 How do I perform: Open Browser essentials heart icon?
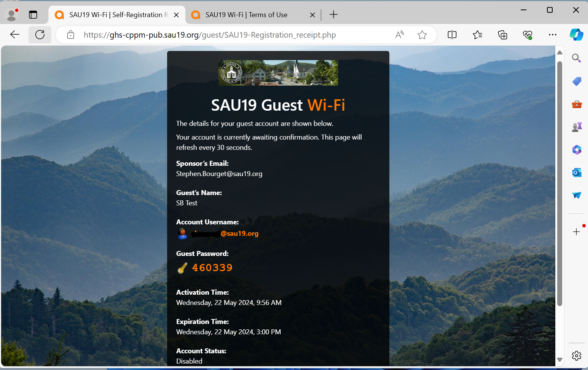(528, 35)
